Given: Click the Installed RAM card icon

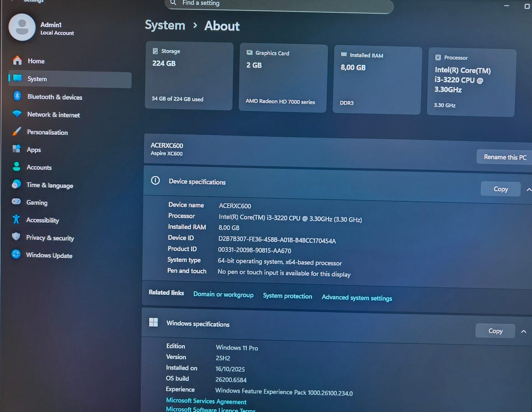Looking at the screenshot, I should [344, 54].
